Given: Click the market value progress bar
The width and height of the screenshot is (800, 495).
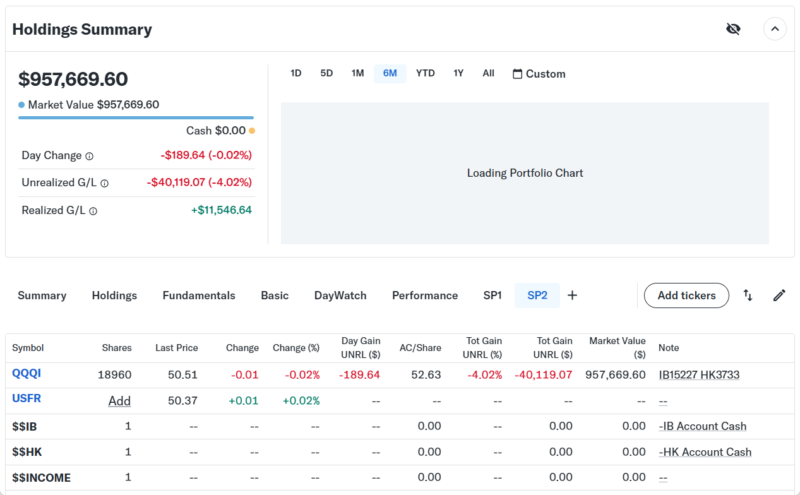Looking at the screenshot, I should 135,118.
